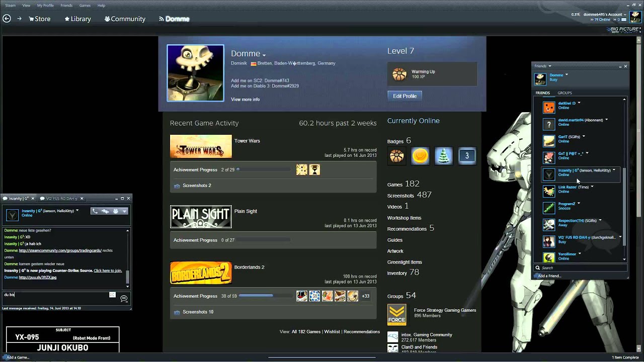Open the dropdown next to Domme profile name
The width and height of the screenshot is (644, 362).
[x=264, y=55]
